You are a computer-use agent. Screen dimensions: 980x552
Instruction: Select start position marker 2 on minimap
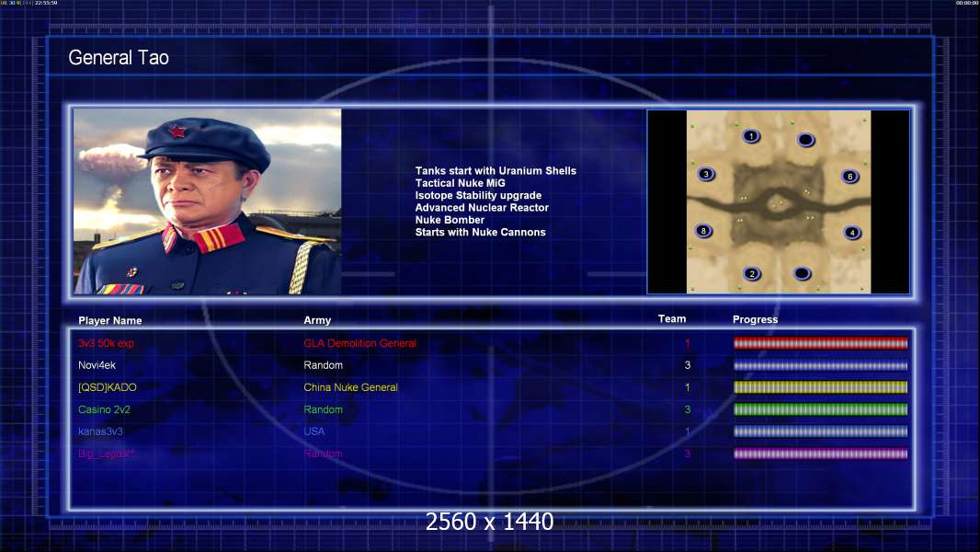click(752, 273)
